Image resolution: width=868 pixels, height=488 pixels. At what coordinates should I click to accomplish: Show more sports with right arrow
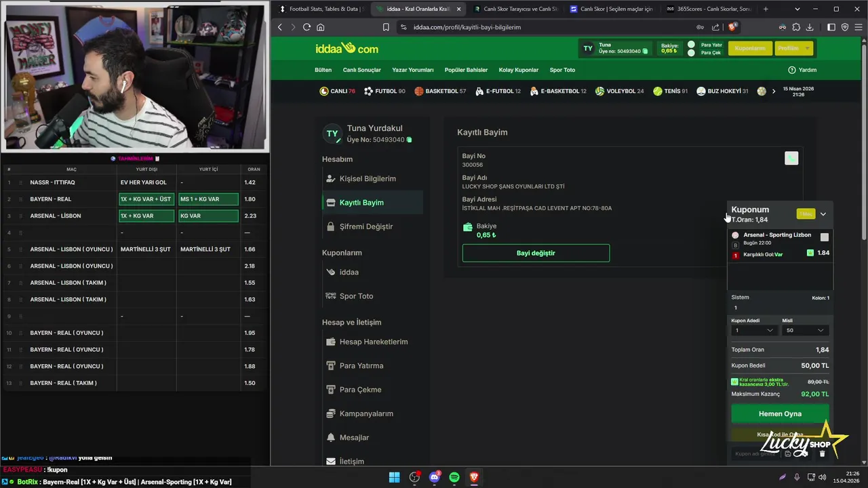click(774, 91)
